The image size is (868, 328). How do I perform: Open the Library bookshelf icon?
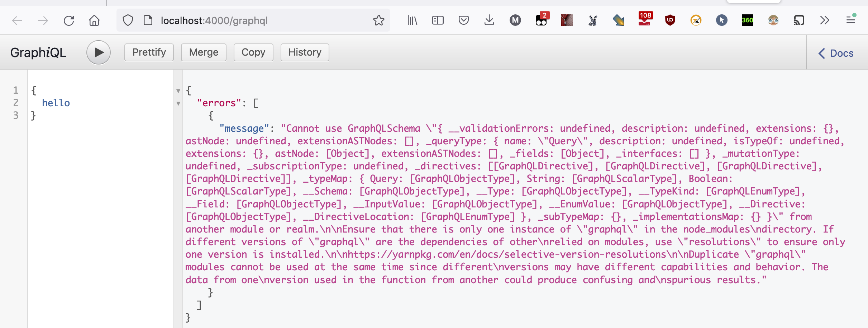pos(412,20)
